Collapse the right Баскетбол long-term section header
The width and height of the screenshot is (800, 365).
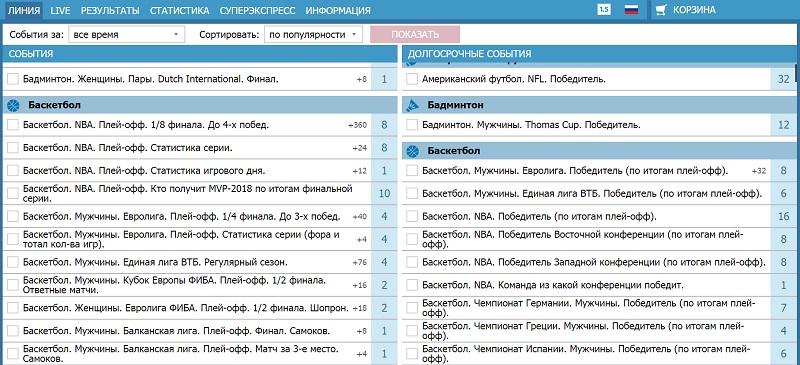click(x=598, y=151)
